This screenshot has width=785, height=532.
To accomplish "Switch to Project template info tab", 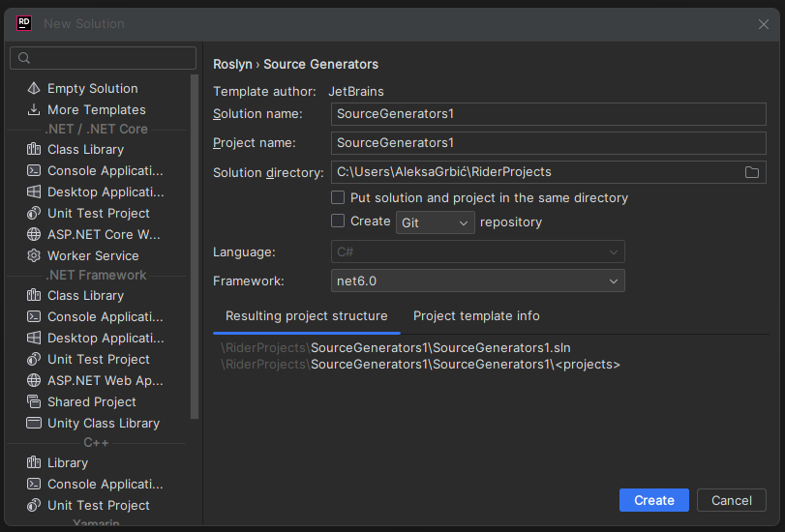I will (x=476, y=315).
